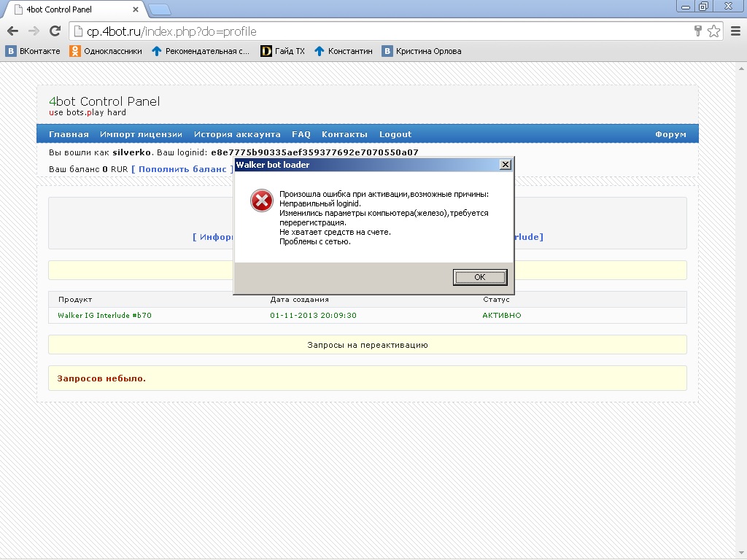Click the АКТИВНО status cell
The image size is (747, 560).
[502, 315]
